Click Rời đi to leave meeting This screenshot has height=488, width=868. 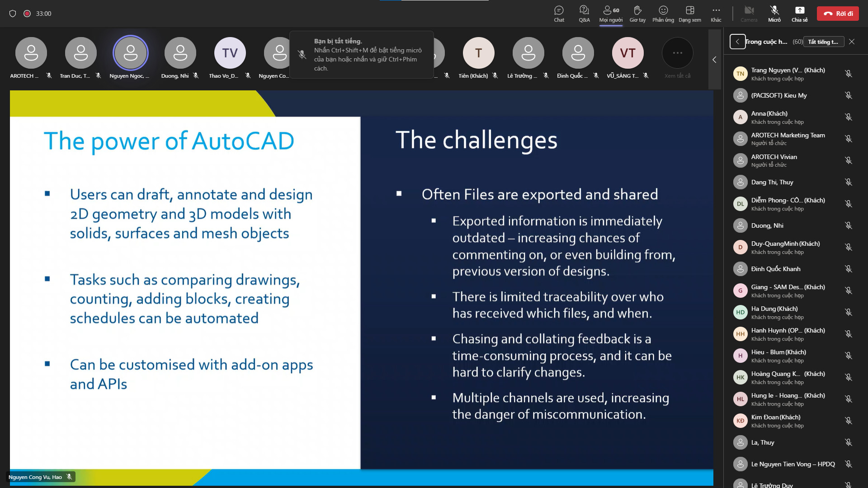(838, 14)
